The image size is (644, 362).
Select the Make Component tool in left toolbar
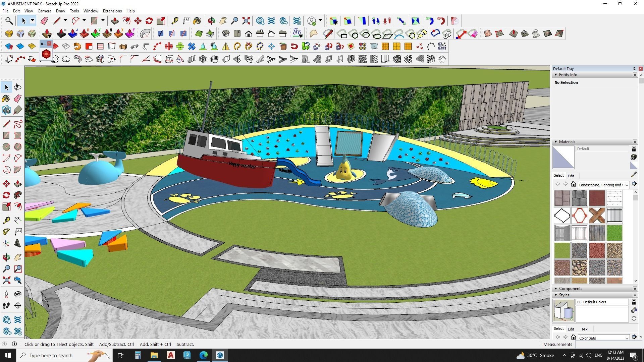6,110
